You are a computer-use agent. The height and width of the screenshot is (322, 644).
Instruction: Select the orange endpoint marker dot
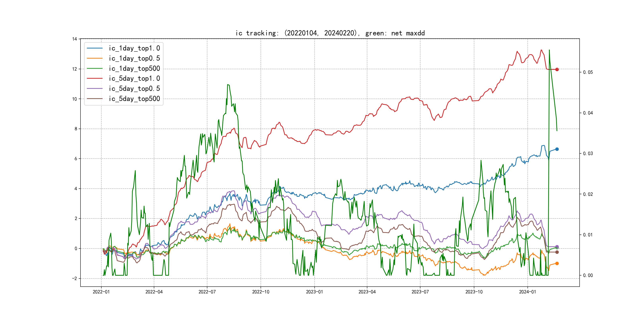click(x=557, y=264)
